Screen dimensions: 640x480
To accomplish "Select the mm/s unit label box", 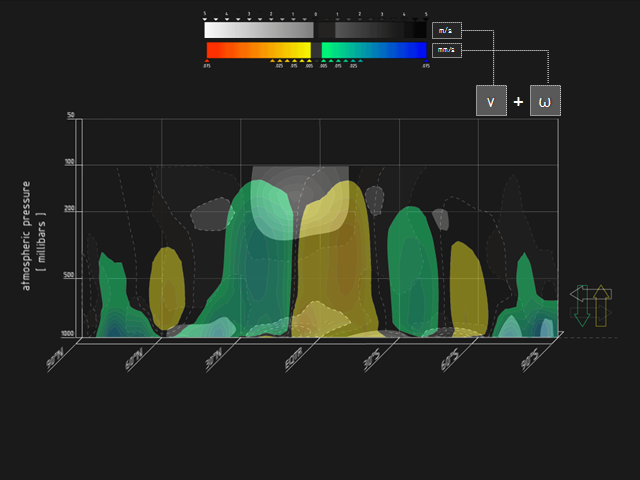I will 446,50.
